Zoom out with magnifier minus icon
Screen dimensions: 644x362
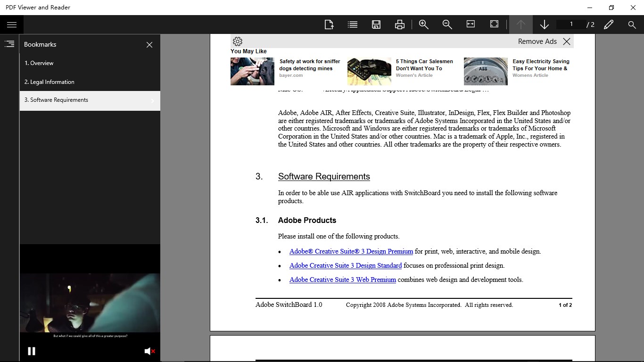click(447, 25)
